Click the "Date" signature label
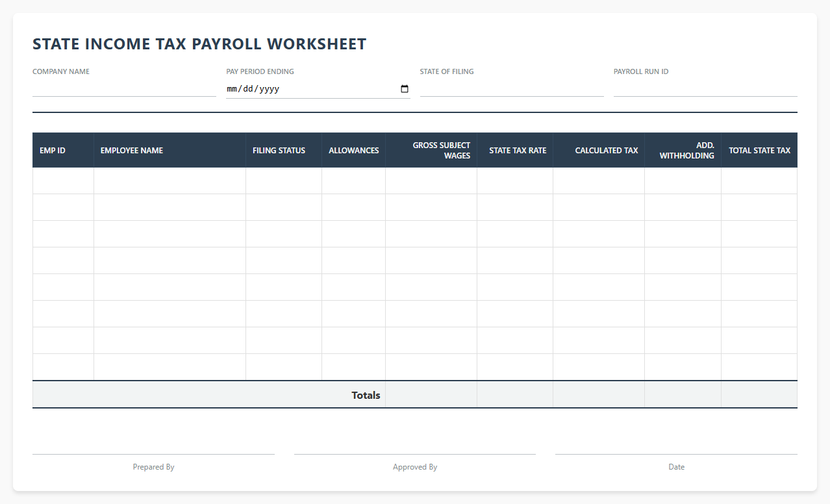This screenshot has width=830, height=504. click(676, 467)
